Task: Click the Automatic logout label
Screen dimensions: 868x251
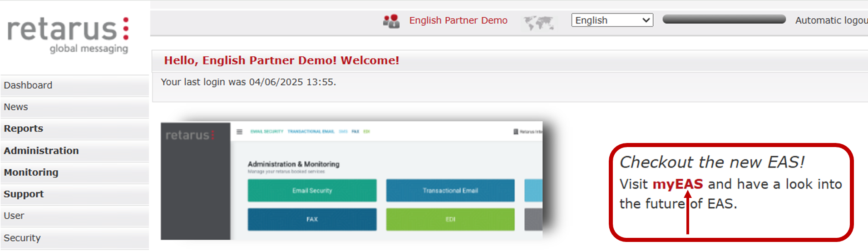Action: 831,20
